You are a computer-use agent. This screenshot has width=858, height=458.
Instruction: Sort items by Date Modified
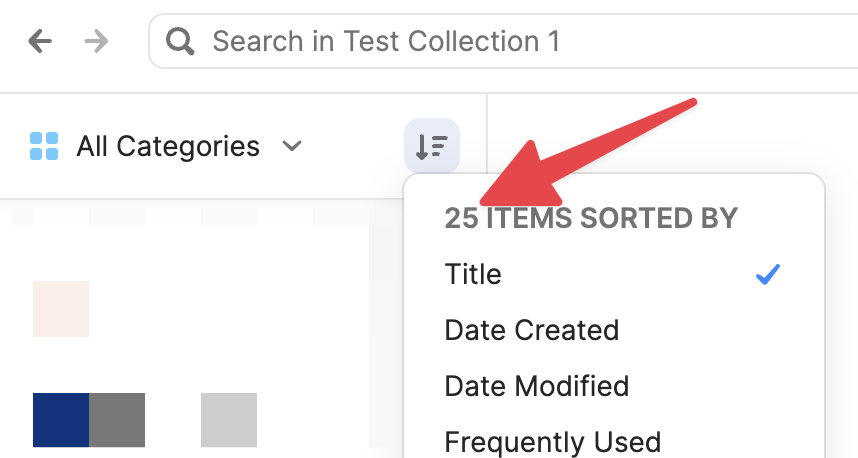coord(536,386)
